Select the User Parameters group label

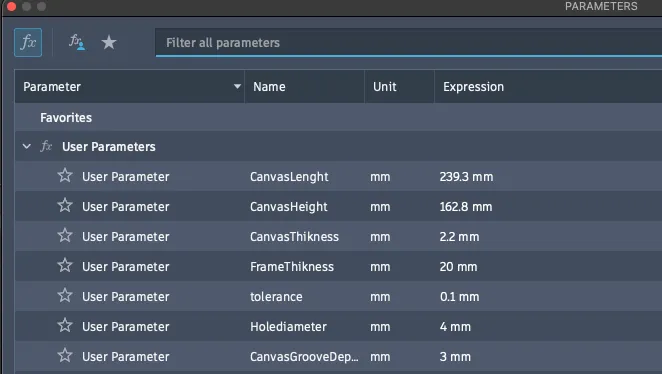coord(109,146)
